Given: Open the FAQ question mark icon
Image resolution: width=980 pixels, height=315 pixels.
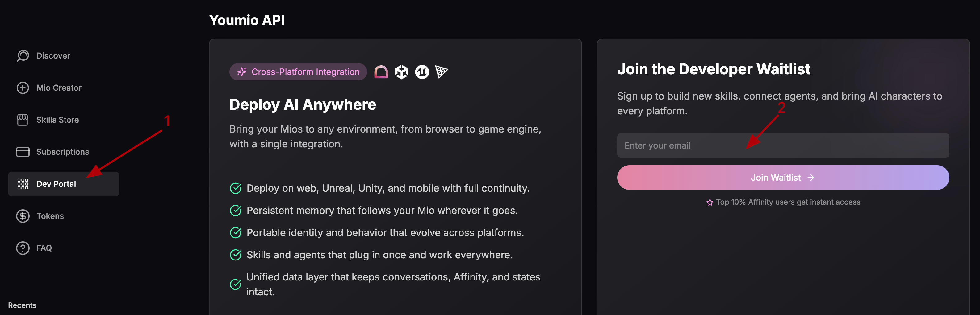Looking at the screenshot, I should coord(23,248).
